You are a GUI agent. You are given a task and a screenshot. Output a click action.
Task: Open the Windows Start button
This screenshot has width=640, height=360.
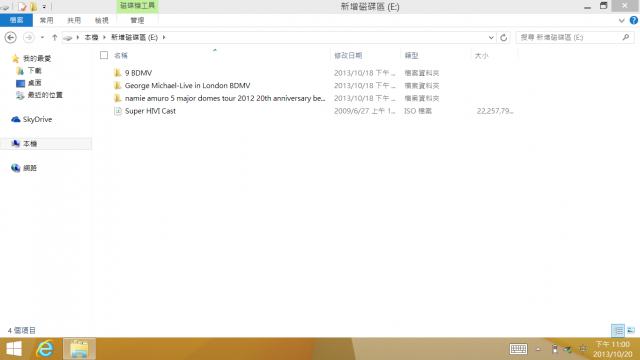click(x=14, y=349)
